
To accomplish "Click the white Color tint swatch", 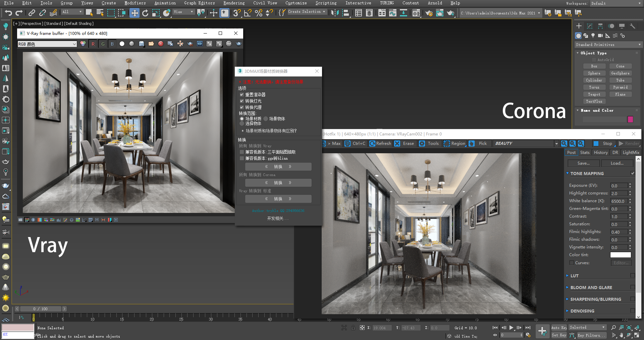I will pos(620,255).
